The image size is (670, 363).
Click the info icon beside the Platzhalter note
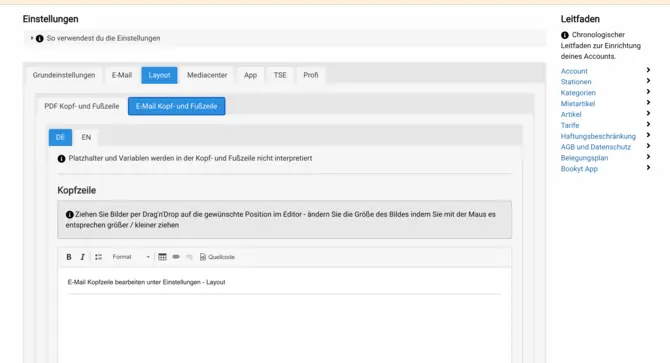tap(62, 158)
